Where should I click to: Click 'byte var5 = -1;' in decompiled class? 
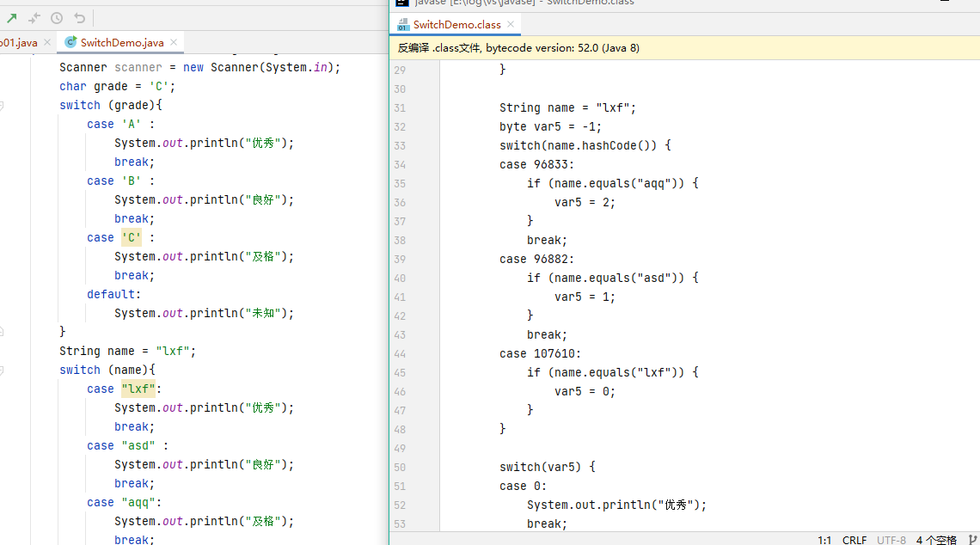click(551, 127)
